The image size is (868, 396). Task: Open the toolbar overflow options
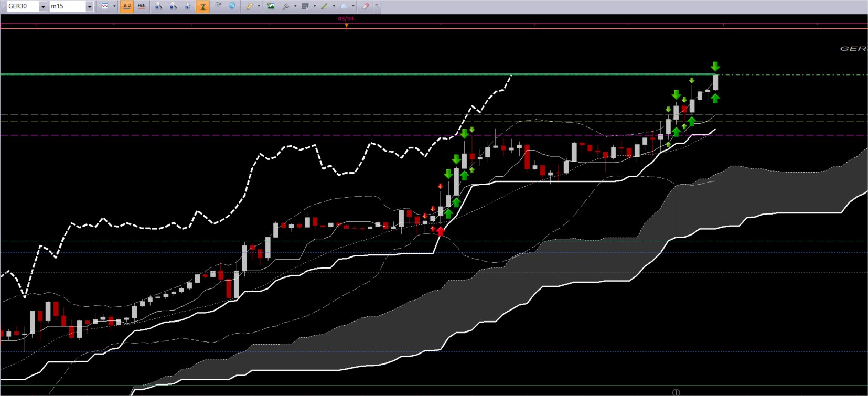[377, 6]
